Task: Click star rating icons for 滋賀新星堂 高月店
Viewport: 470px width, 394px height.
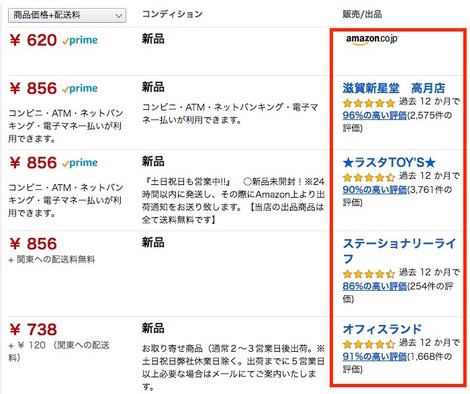Action: point(369,103)
